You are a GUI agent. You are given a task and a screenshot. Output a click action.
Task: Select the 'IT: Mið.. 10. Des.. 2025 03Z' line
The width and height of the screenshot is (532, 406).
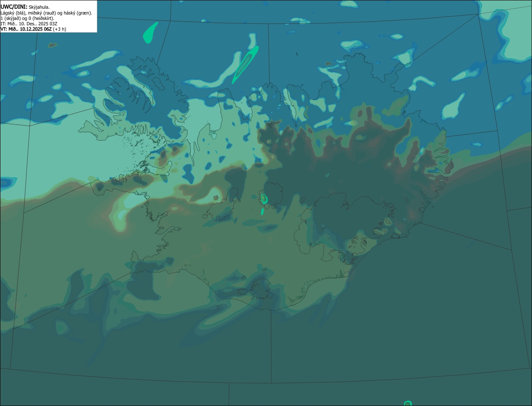[29, 24]
